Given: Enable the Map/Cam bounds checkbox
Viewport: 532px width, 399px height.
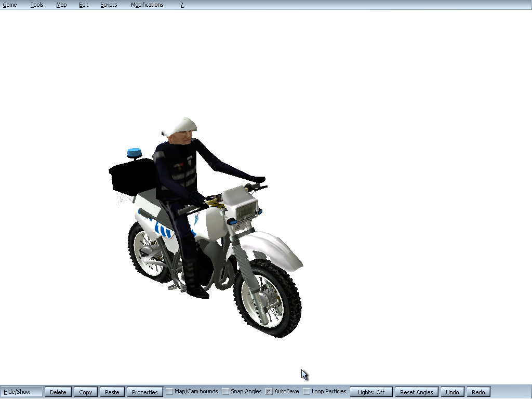Looking at the screenshot, I should click(x=169, y=392).
